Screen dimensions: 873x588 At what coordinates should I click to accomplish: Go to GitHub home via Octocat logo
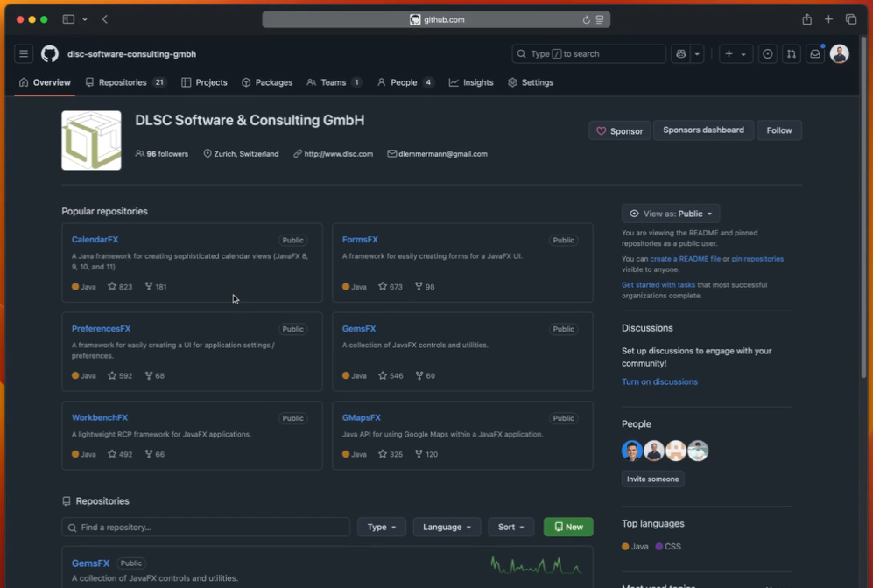[x=50, y=54]
